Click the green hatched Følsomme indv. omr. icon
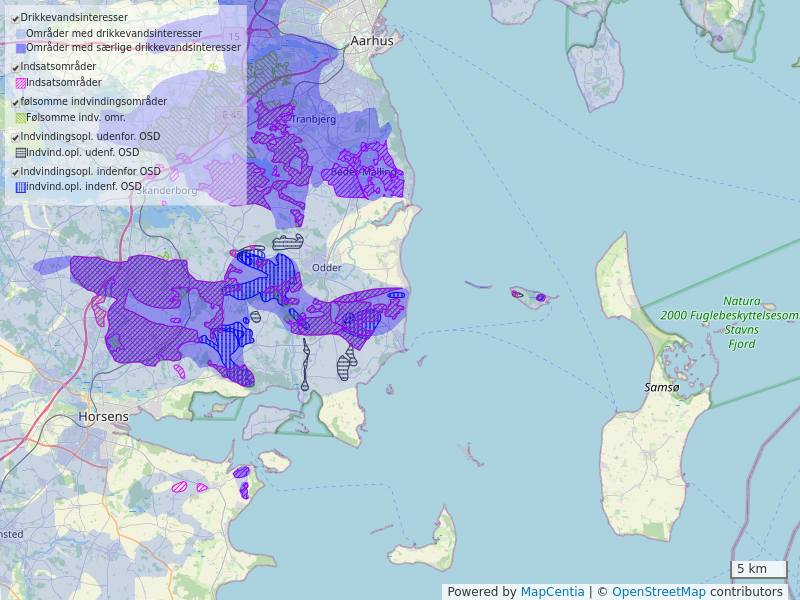The height and width of the screenshot is (600, 800). (x=21, y=118)
